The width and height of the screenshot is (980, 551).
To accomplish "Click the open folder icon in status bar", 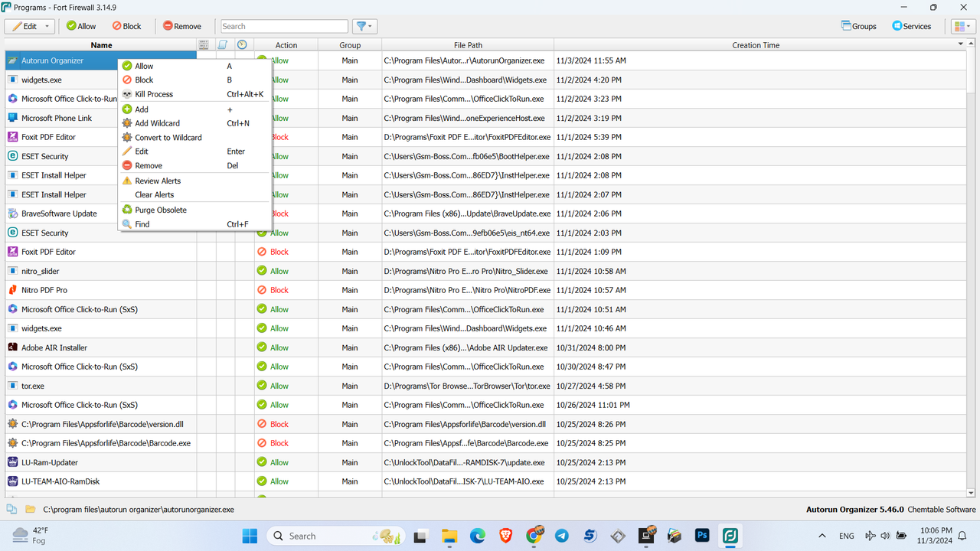I will pos(31,509).
